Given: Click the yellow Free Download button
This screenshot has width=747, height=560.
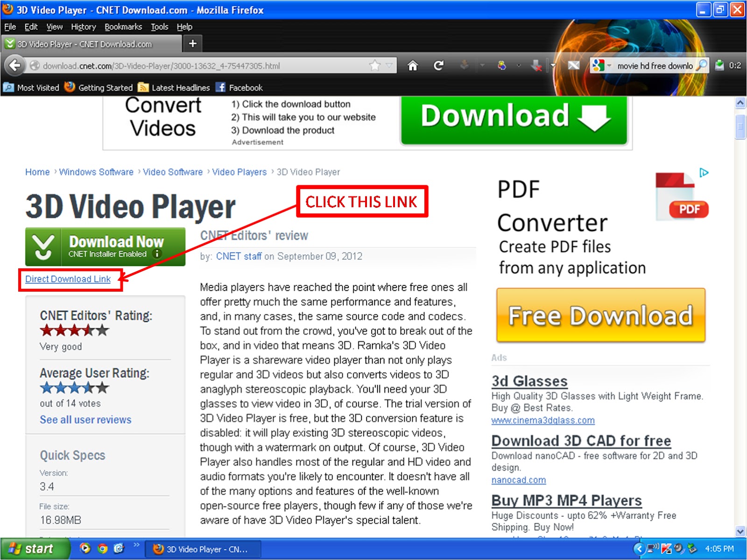Looking at the screenshot, I should [x=601, y=315].
